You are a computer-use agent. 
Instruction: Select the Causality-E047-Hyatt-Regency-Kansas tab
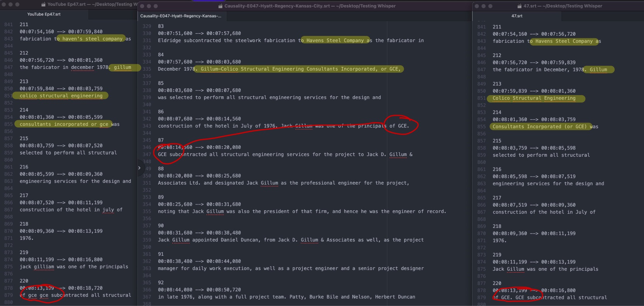click(x=181, y=16)
